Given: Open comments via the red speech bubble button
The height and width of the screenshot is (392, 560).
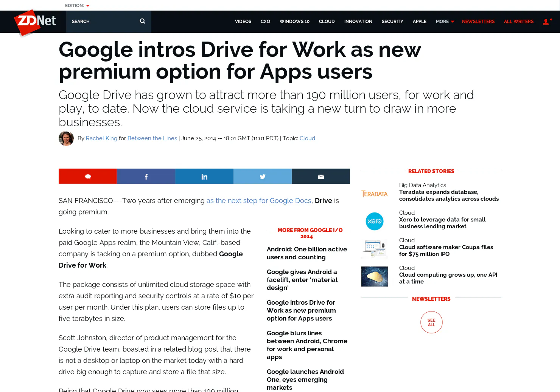Looking at the screenshot, I should click(88, 176).
